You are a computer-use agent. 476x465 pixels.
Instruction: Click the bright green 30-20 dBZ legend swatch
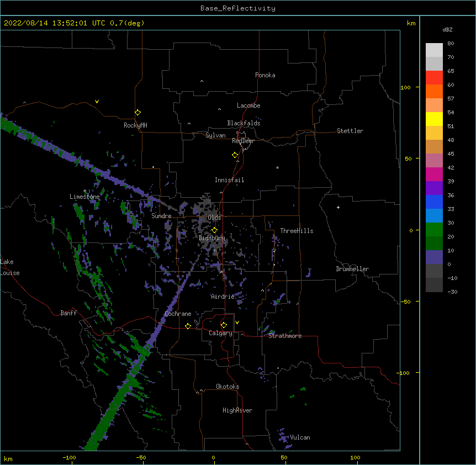(434, 230)
